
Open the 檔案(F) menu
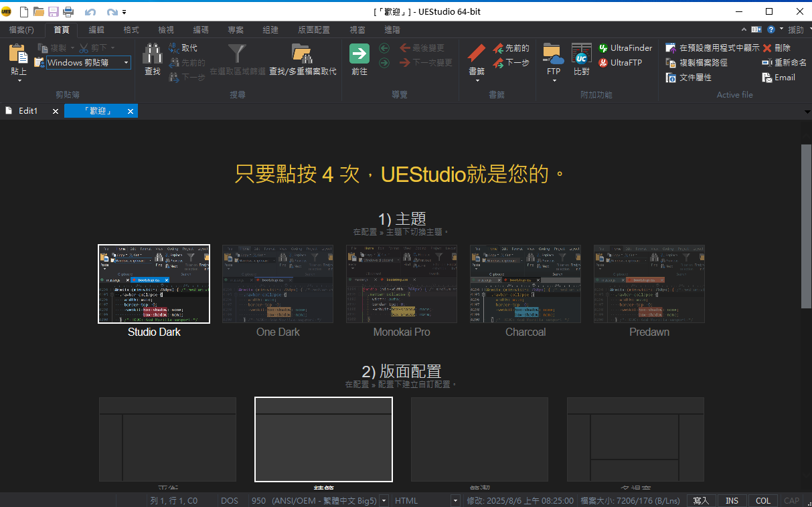21,30
